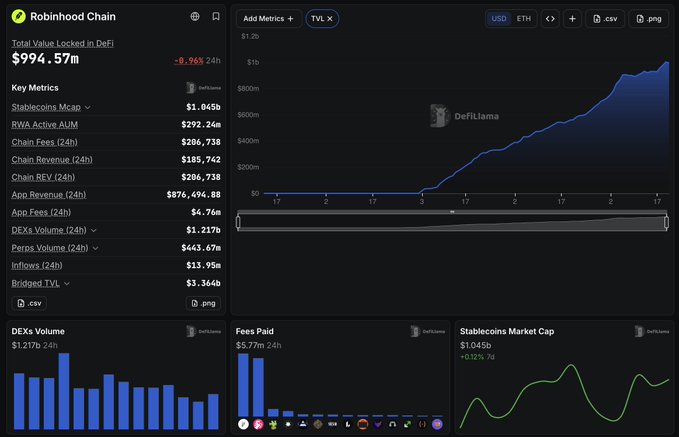The width and height of the screenshot is (679, 437).
Task: Click the Inflows (24h) metric
Action: [37, 265]
